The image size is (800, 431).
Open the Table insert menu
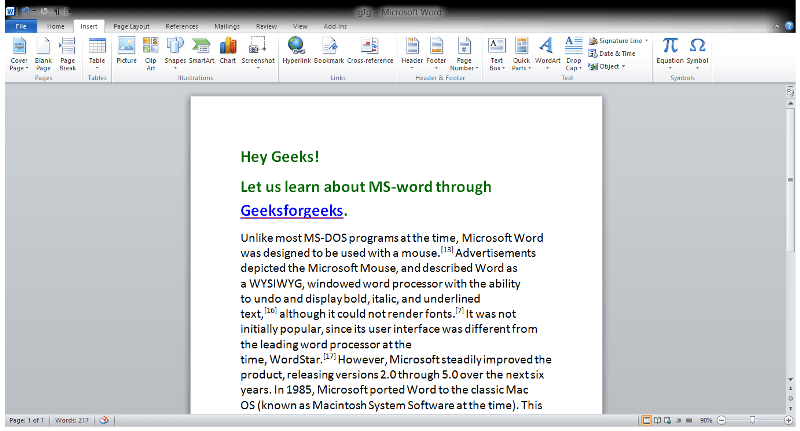[x=97, y=54]
